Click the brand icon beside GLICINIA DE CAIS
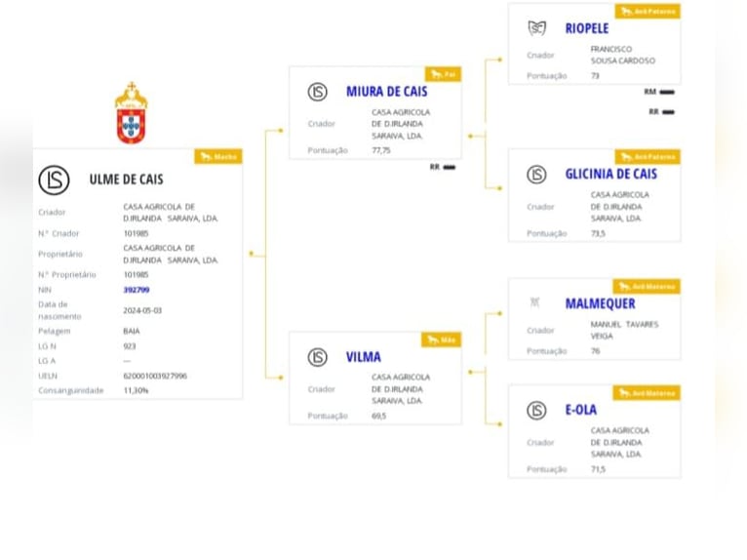Image resolution: width=747 pixels, height=560 pixels. coord(536,175)
